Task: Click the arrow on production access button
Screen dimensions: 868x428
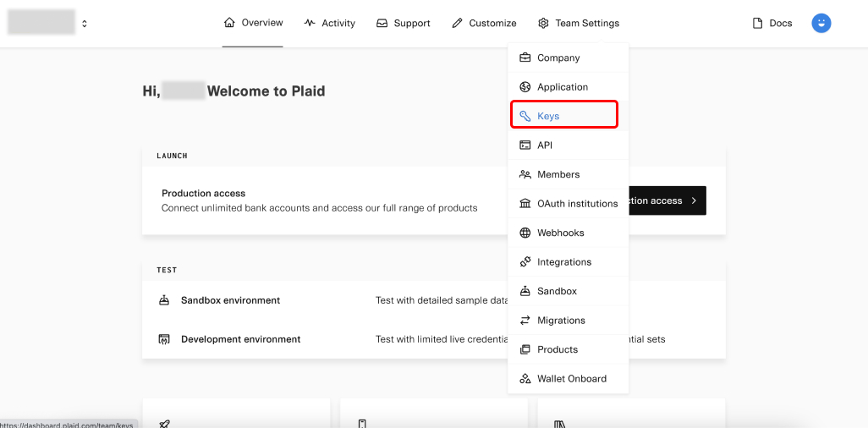Action: click(694, 201)
